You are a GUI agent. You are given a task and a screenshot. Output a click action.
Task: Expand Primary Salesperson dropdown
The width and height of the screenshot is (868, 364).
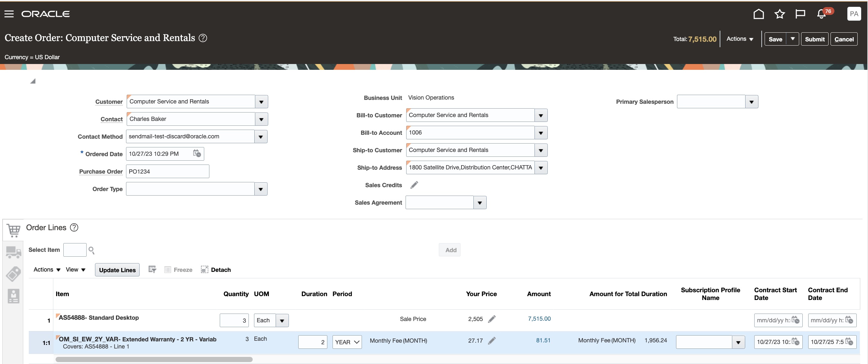click(x=751, y=102)
